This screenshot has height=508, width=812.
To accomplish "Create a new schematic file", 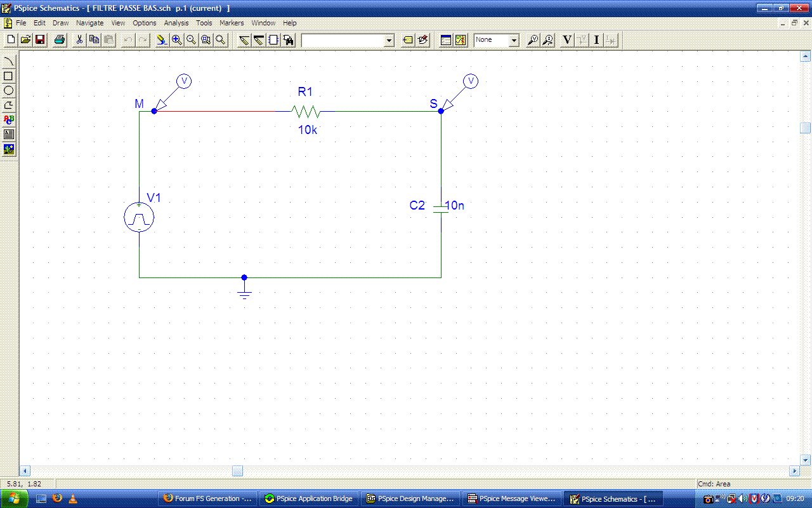I will [x=11, y=40].
